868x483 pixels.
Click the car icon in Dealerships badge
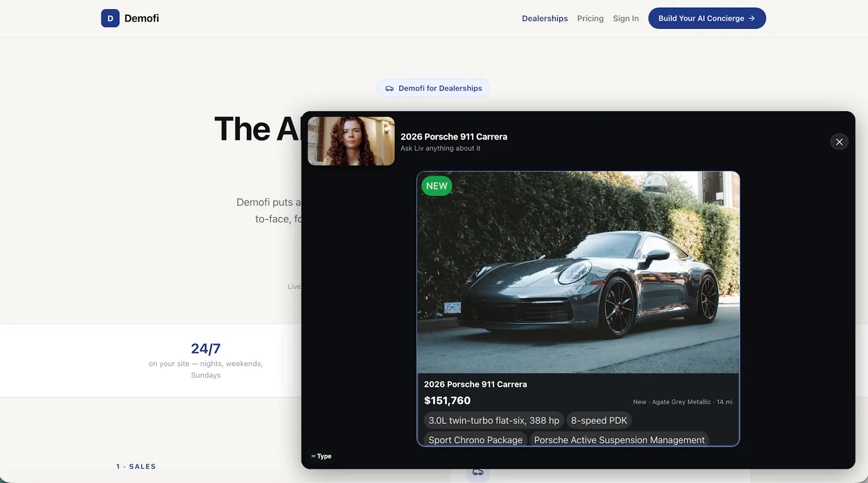pyautogui.click(x=390, y=88)
